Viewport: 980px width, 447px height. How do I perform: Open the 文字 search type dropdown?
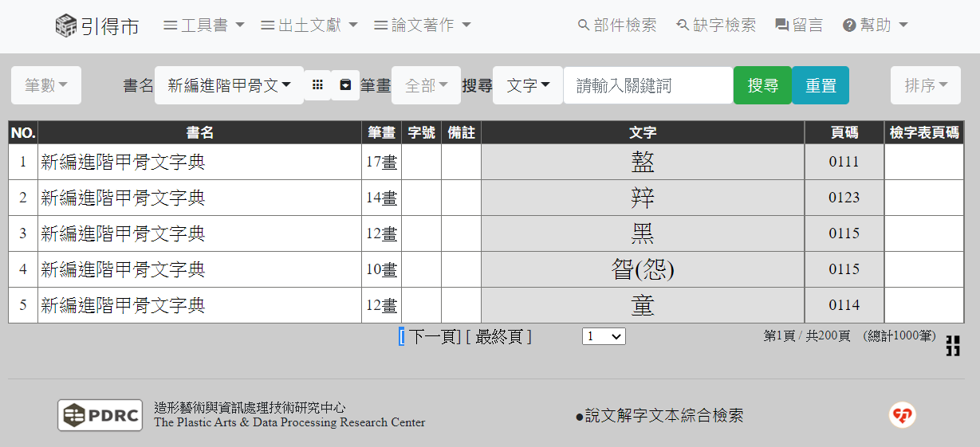pos(528,85)
